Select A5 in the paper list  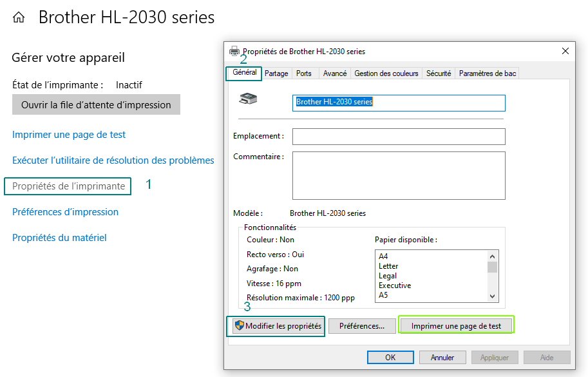(x=383, y=295)
